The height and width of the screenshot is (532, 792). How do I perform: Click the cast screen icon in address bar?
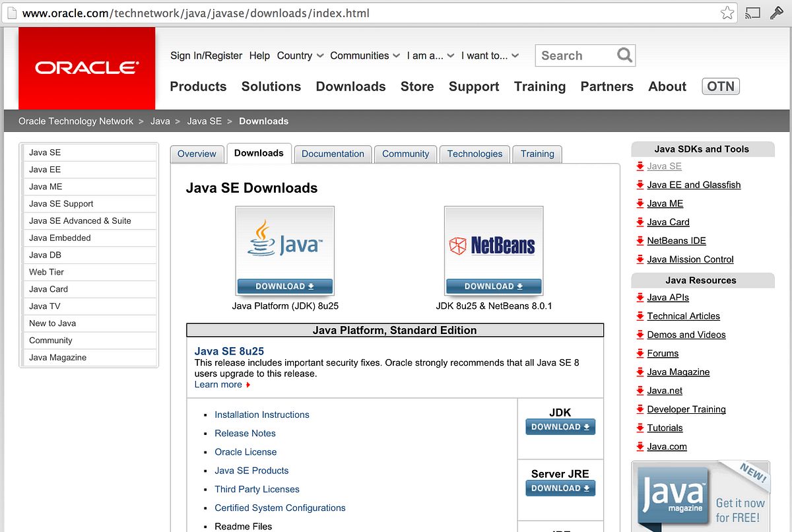(752, 13)
